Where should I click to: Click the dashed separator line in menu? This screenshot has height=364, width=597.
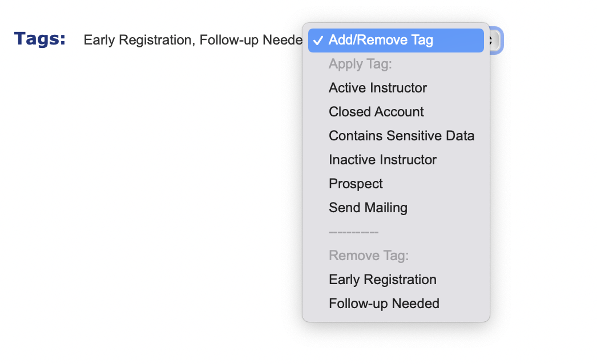pos(353,232)
